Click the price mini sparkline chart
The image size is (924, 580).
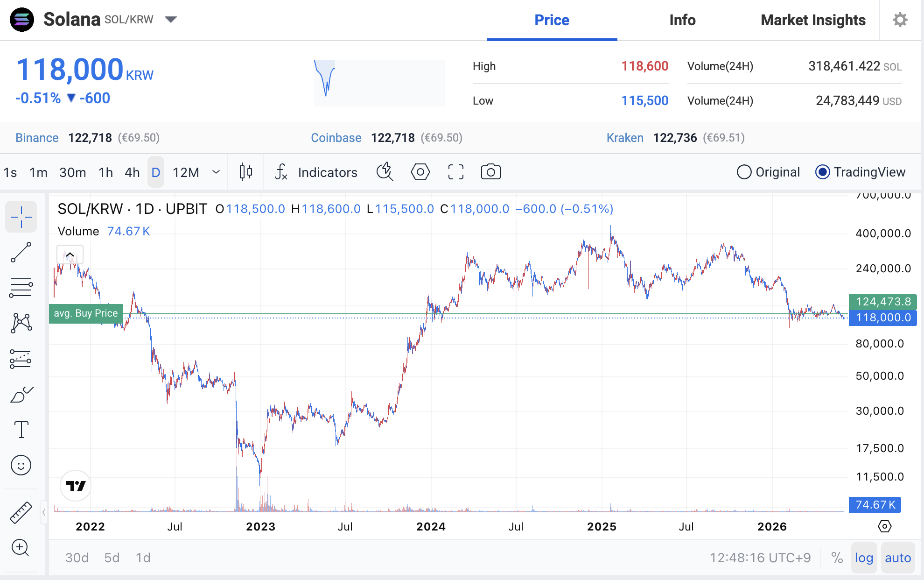tap(379, 83)
